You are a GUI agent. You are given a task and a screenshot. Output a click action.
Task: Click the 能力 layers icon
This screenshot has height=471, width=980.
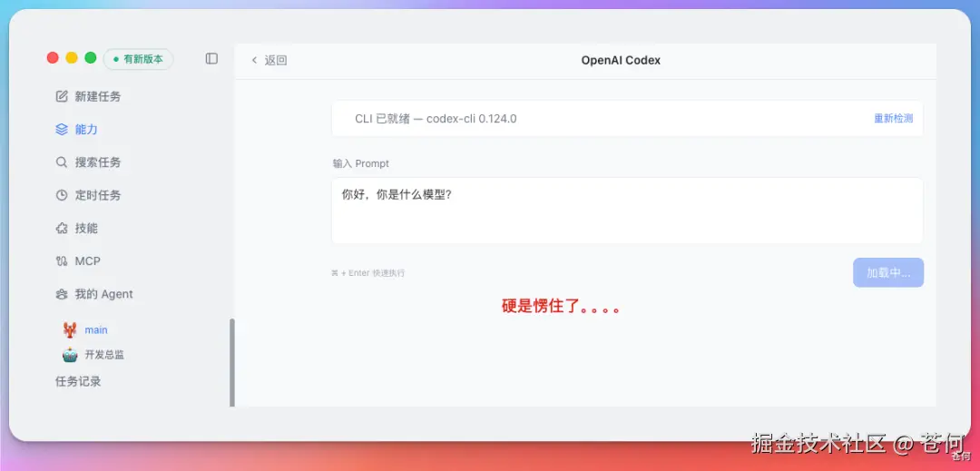click(62, 129)
